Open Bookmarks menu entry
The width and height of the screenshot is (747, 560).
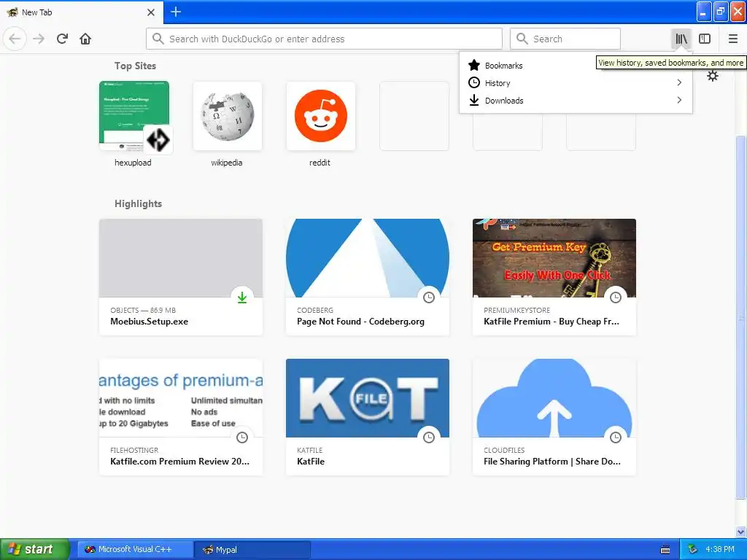[576, 65]
